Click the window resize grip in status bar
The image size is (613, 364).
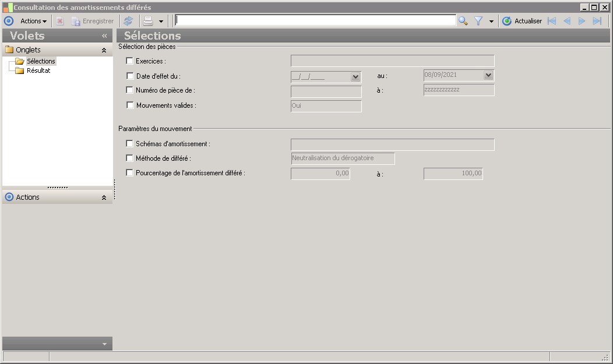(605, 356)
